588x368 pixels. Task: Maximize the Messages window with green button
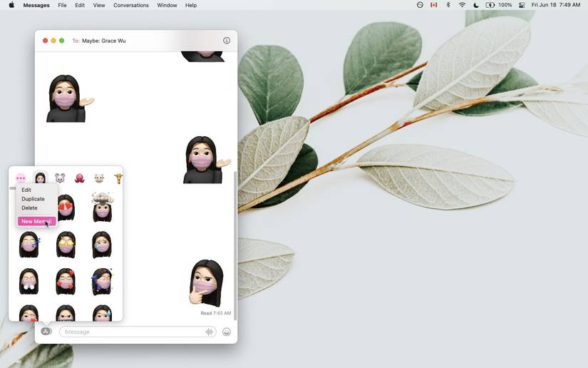pyautogui.click(x=61, y=41)
